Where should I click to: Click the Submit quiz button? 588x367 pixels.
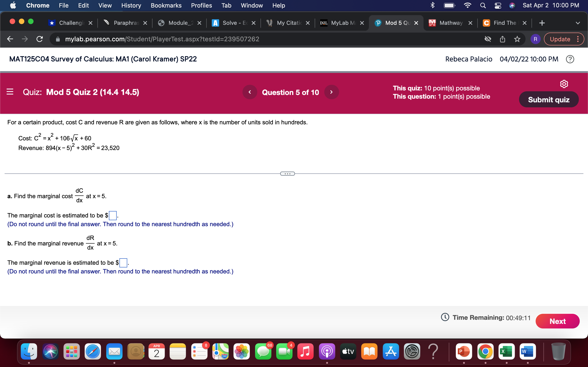549,99
